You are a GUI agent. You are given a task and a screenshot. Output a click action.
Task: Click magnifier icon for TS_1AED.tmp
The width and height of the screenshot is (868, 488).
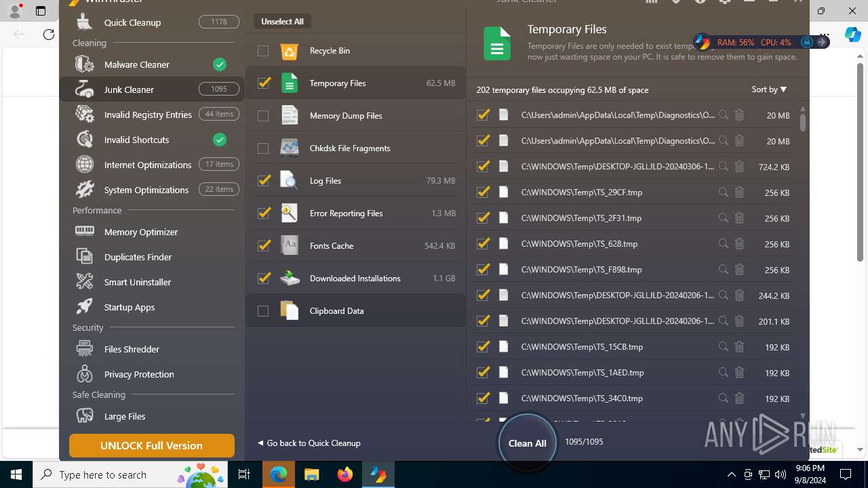(x=724, y=372)
